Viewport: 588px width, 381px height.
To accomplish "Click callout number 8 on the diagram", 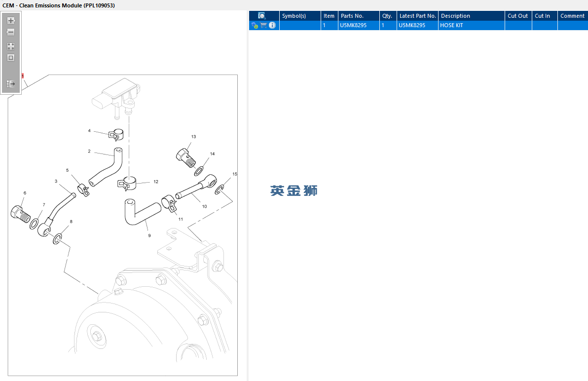I will click(71, 221).
